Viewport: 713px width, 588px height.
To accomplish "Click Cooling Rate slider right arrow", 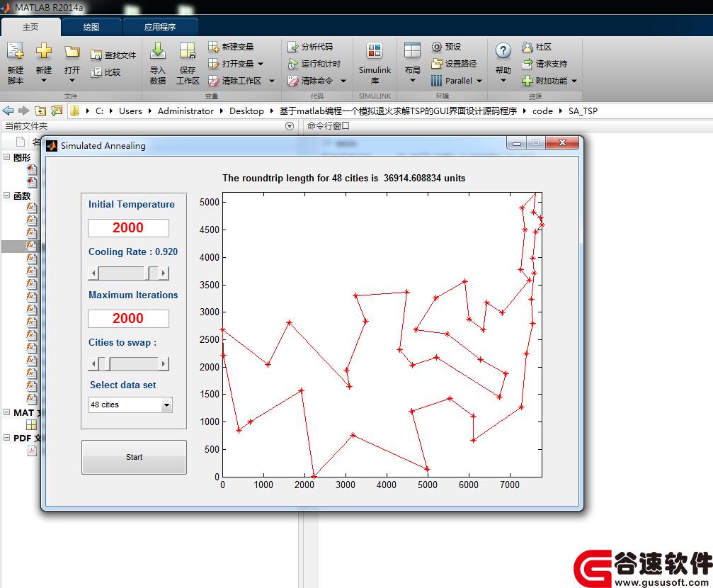I will point(164,273).
